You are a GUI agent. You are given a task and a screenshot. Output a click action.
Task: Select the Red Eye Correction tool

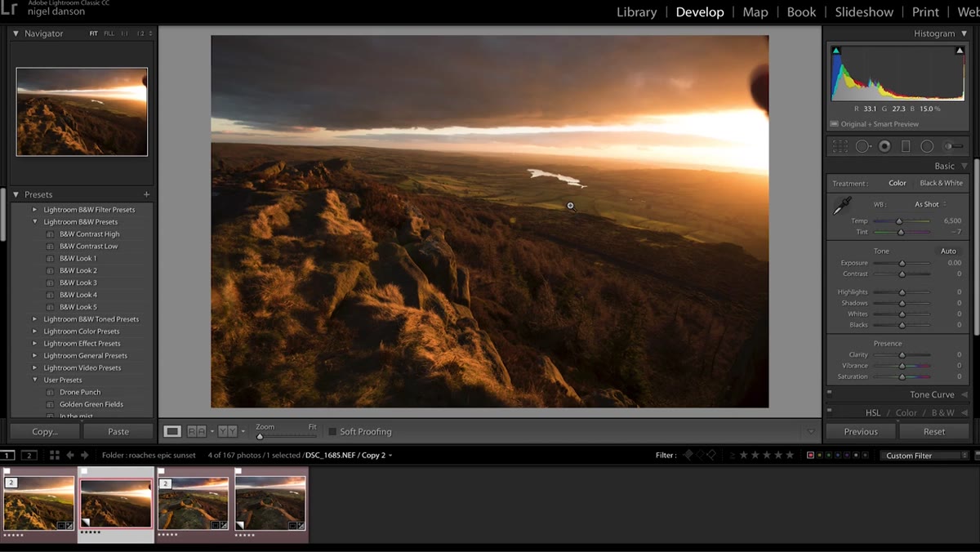[x=884, y=146]
